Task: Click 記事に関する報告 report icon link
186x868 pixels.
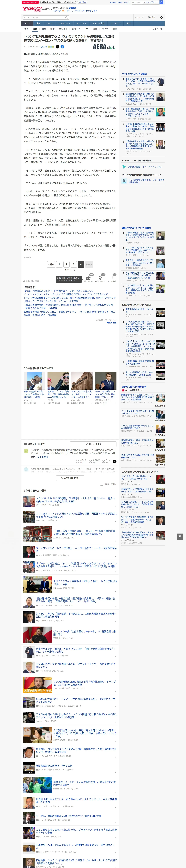Action: [x=31, y=281]
